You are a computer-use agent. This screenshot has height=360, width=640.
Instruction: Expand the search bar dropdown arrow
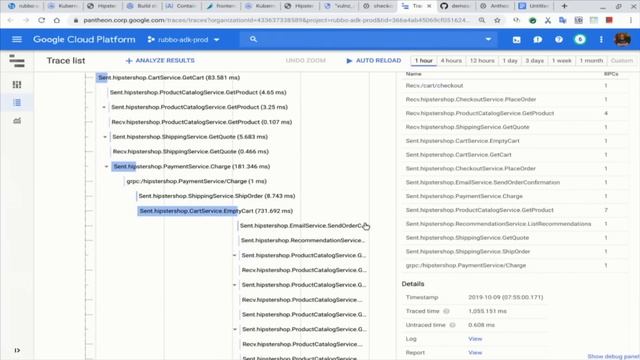click(x=488, y=40)
